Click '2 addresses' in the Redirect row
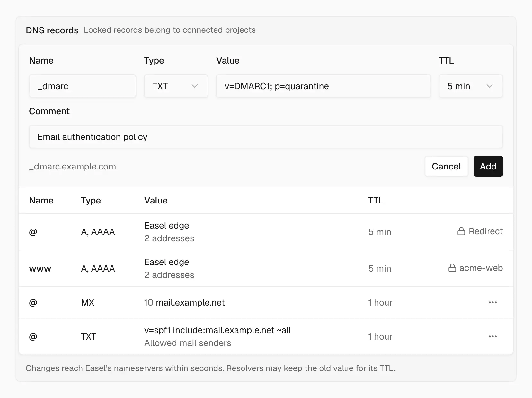 tap(169, 238)
